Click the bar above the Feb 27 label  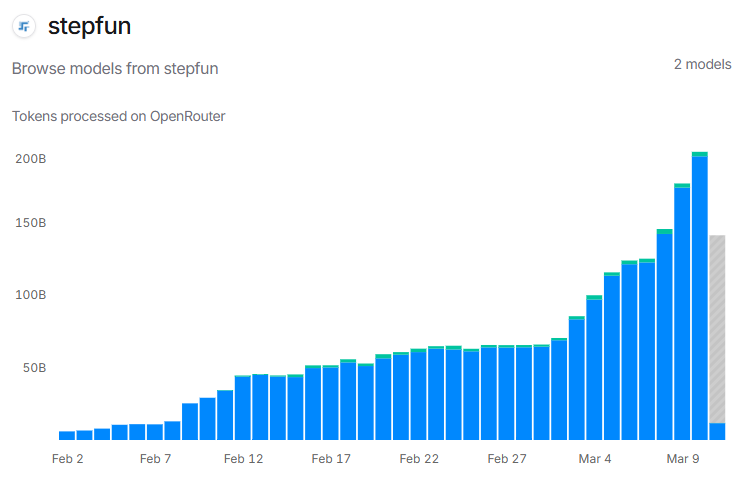point(506,393)
